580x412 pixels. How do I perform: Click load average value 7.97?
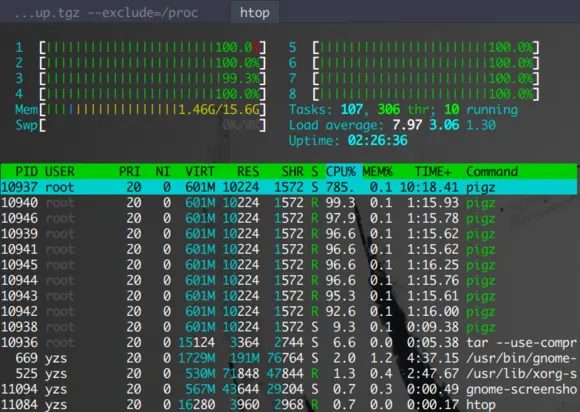tap(407, 125)
